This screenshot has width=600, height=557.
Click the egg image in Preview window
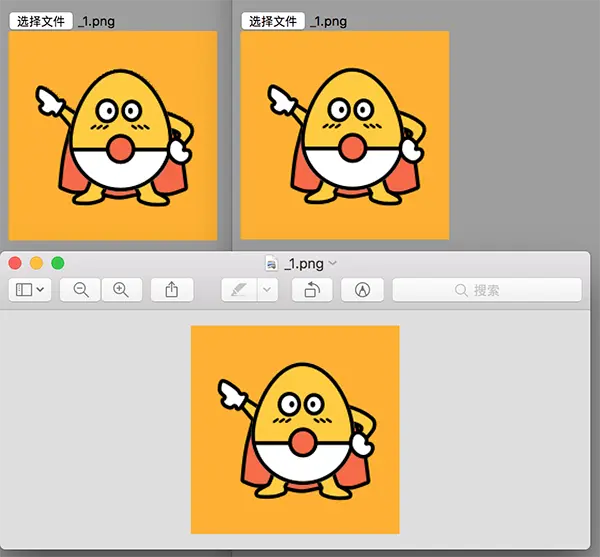tap(295, 430)
